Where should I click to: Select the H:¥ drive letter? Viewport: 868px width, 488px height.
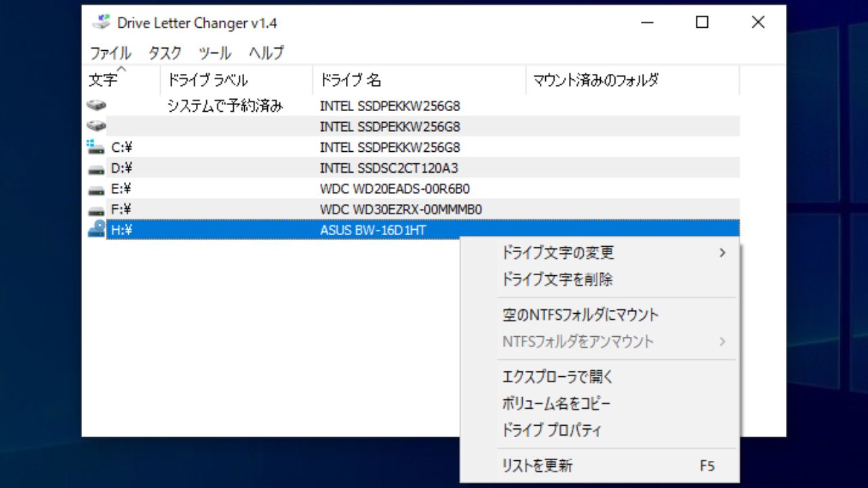tap(121, 230)
